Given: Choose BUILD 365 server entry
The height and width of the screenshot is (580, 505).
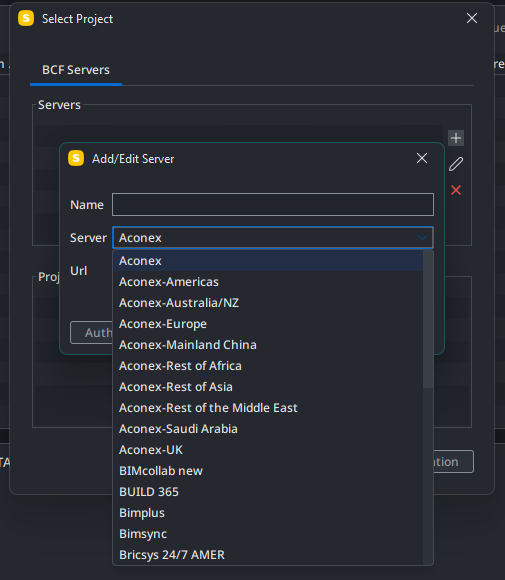Looking at the screenshot, I should (268, 492).
